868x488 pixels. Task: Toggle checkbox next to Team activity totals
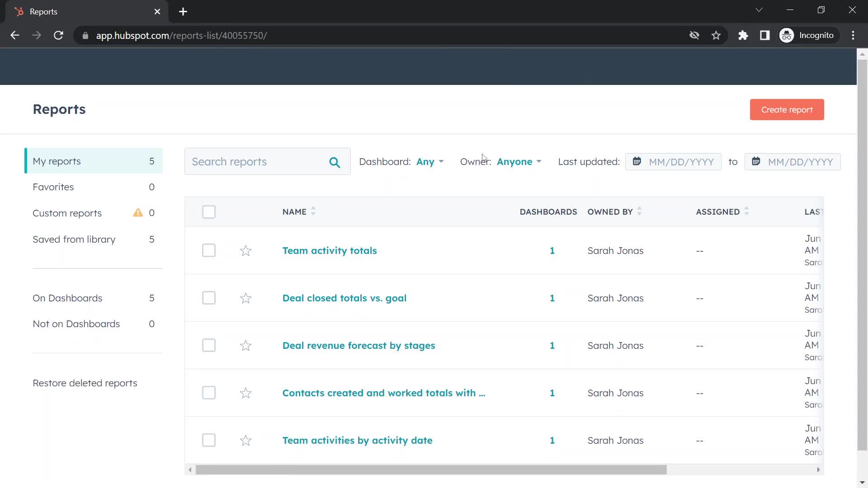click(x=208, y=250)
